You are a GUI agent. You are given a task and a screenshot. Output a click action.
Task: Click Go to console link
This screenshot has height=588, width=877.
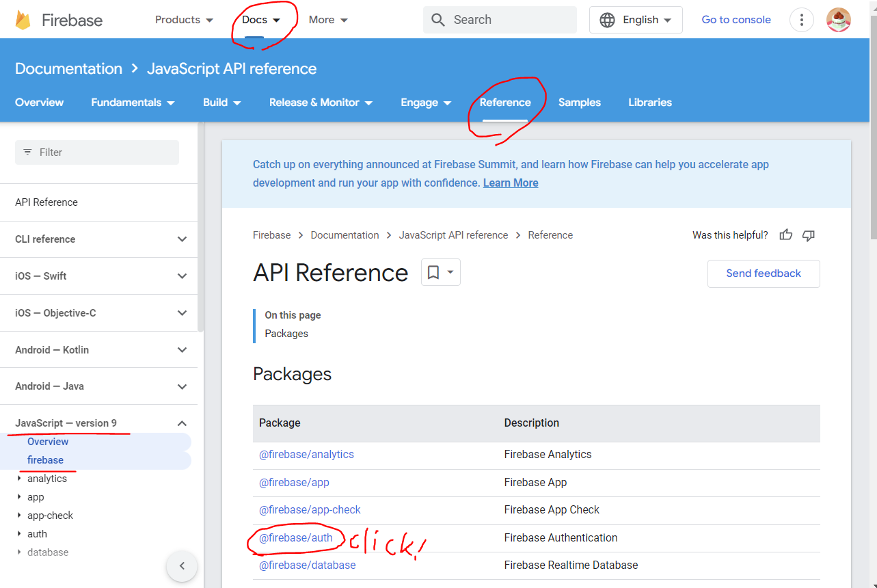736,20
